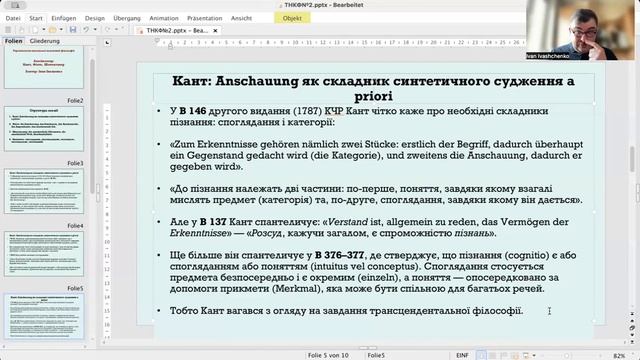Close the ТНКФ№2.pptx document tab
The image size is (640, 360).
pyautogui.click(x=215, y=30)
